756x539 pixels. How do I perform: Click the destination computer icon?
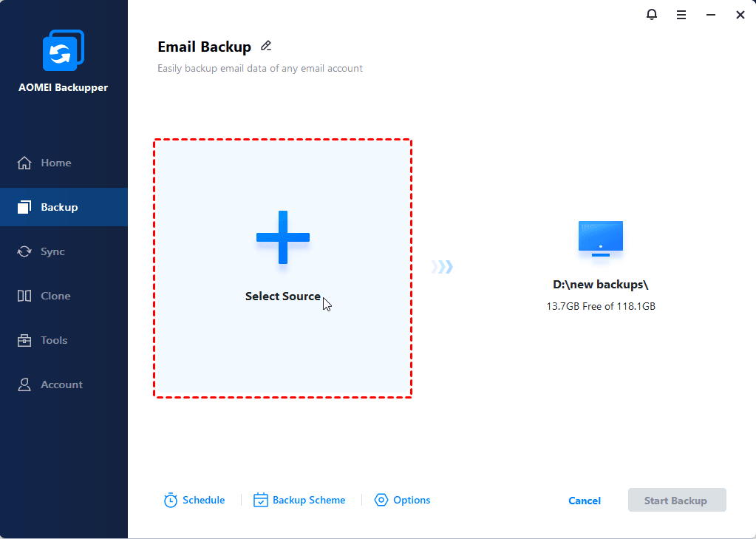[600, 238]
